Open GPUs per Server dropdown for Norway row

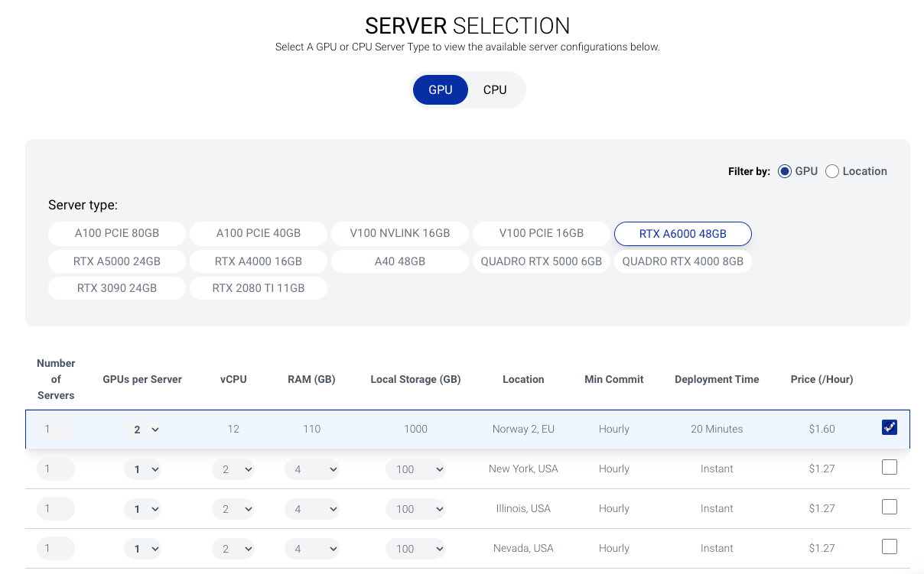(x=142, y=430)
